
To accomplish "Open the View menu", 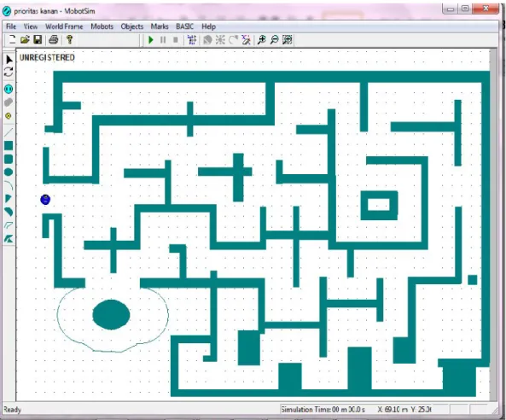I will (31, 26).
